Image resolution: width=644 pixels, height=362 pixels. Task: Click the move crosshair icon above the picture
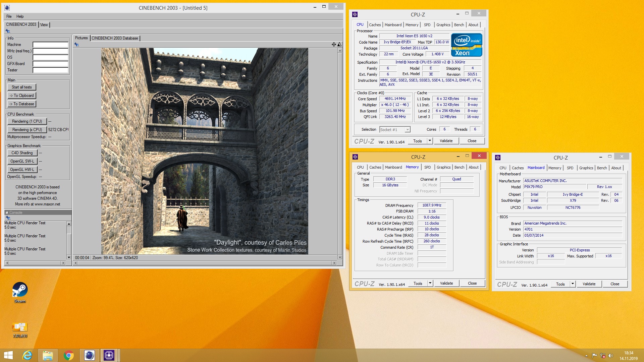(x=334, y=44)
